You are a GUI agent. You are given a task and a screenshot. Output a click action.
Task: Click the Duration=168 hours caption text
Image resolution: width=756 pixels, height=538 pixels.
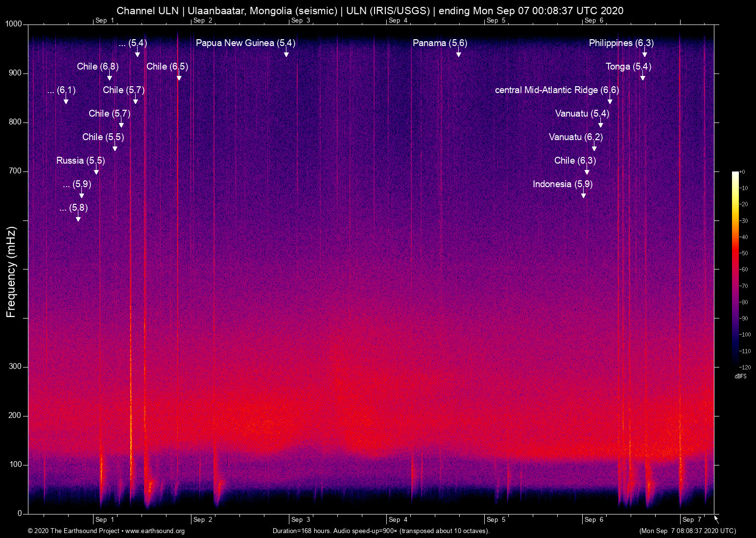pyautogui.click(x=380, y=531)
